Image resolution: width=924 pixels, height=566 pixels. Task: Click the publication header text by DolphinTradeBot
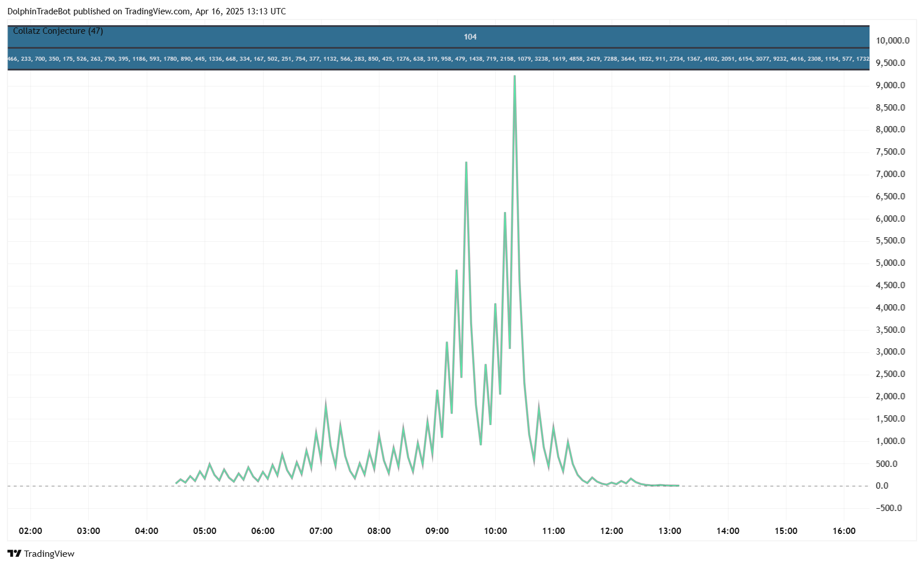(x=147, y=11)
